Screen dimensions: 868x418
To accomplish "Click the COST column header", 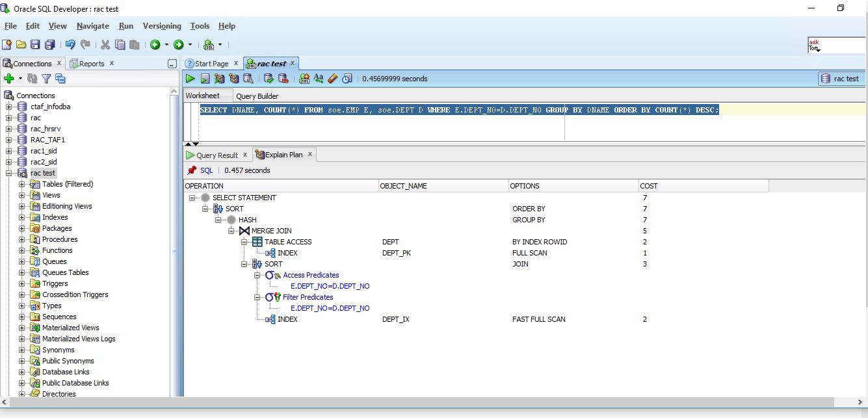I will click(x=704, y=186).
